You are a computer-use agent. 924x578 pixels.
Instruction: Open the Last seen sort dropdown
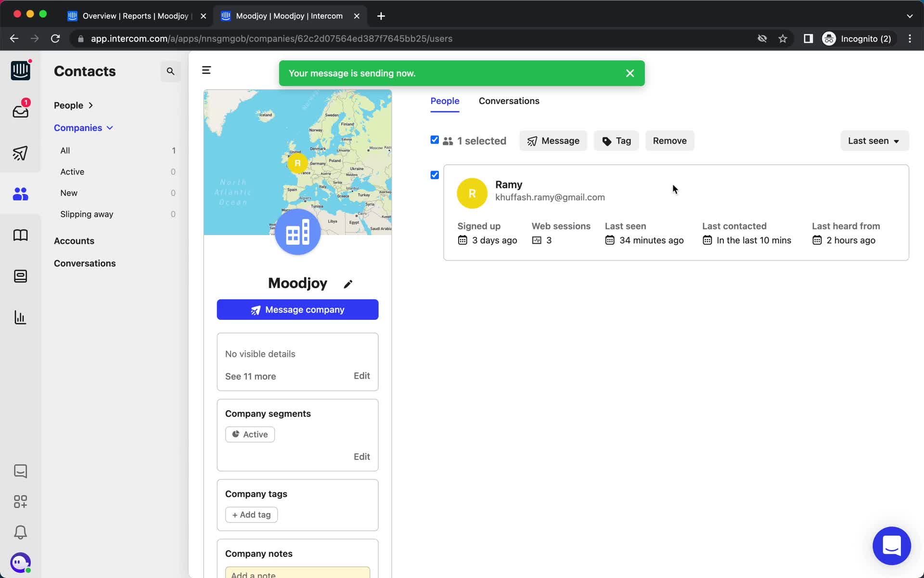tap(873, 141)
